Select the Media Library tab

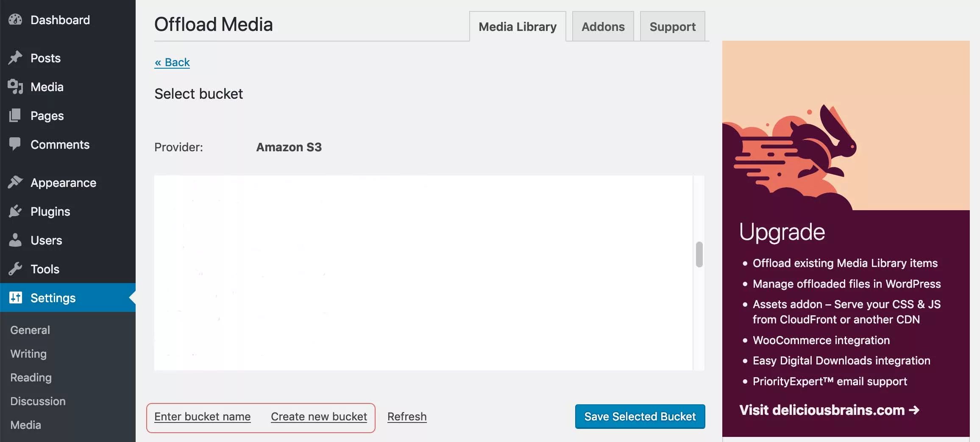pyautogui.click(x=517, y=27)
